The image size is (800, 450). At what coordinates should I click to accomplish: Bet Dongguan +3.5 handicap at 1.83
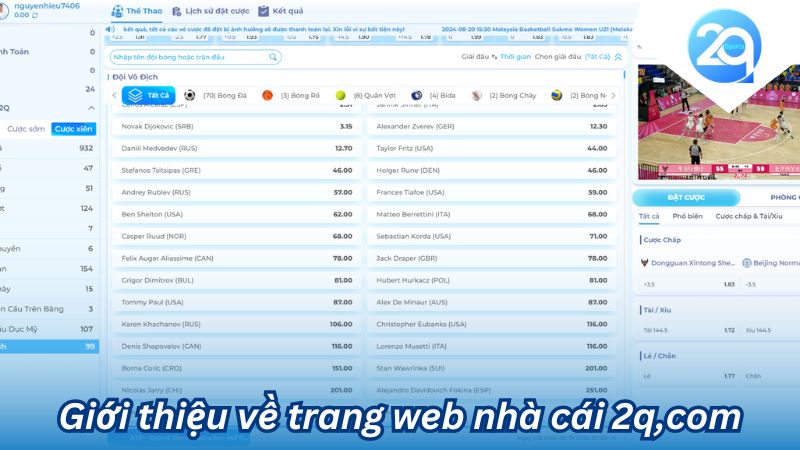point(688,284)
